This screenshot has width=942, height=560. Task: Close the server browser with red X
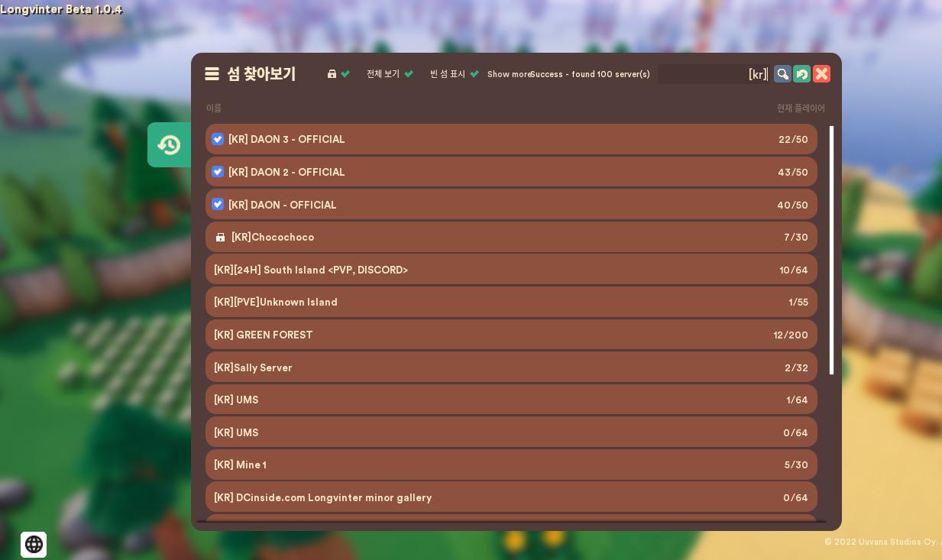tap(821, 73)
